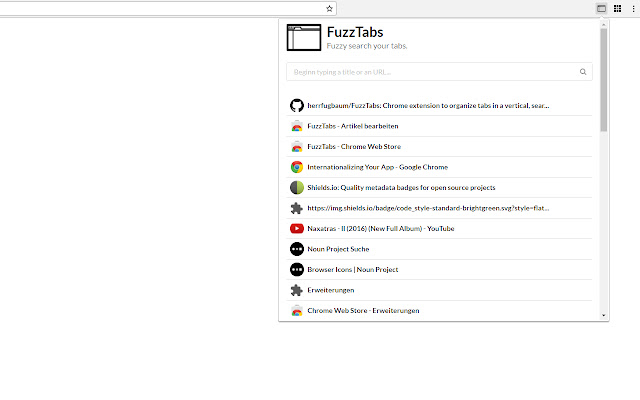Click the Shields.io half-green circle icon
The height and width of the screenshot is (400, 640).
click(x=297, y=187)
